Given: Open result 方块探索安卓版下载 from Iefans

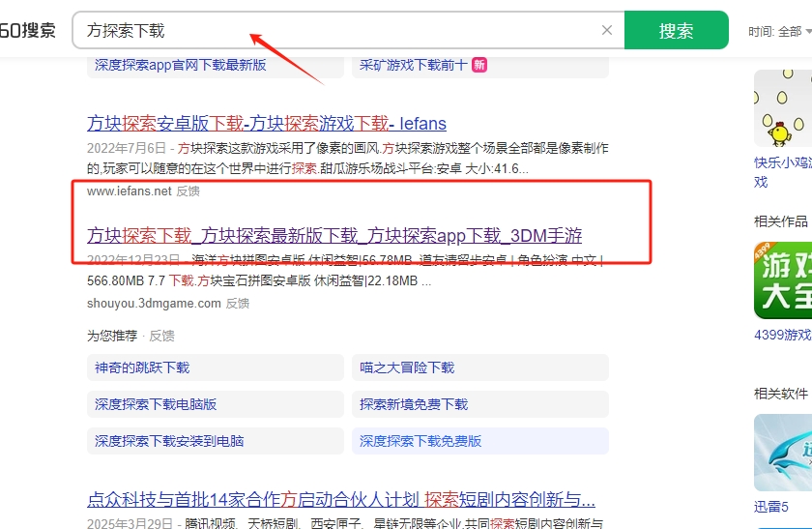Looking at the screenshot, I should pyautogui.click(x=267, y=123).
